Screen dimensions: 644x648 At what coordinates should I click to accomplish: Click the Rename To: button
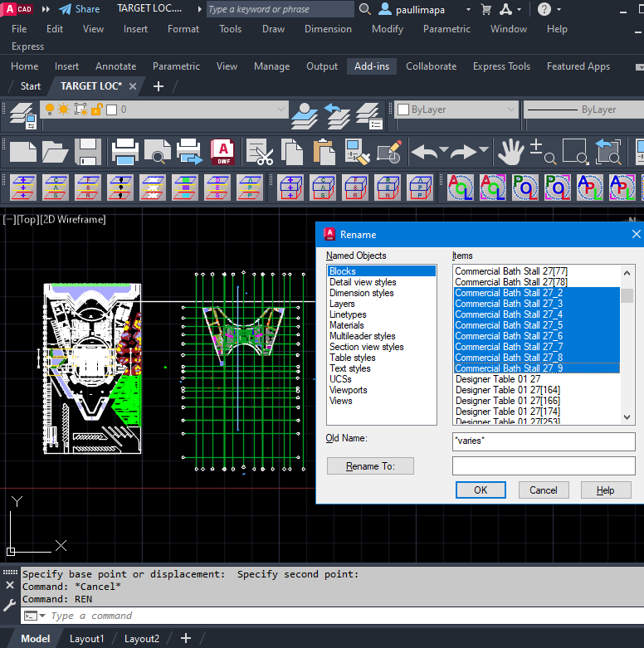coord(370,466)
